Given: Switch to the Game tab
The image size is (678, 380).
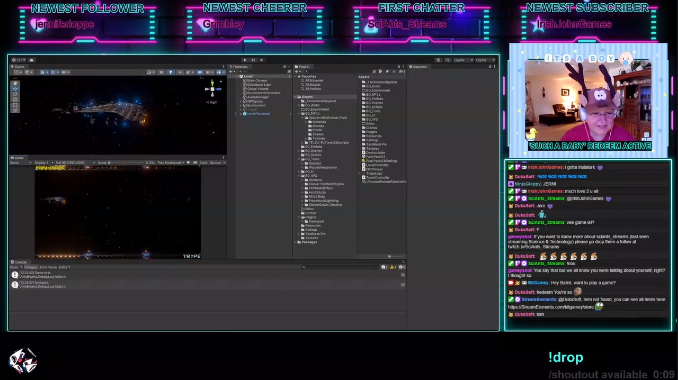Looking at the screenshot, I should [18, 158].
